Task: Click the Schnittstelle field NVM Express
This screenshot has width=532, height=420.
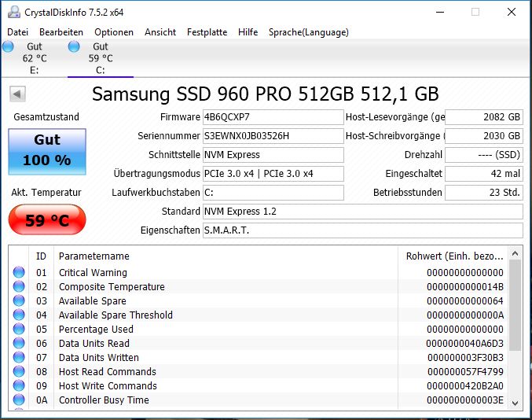Action: click(273, 155)
